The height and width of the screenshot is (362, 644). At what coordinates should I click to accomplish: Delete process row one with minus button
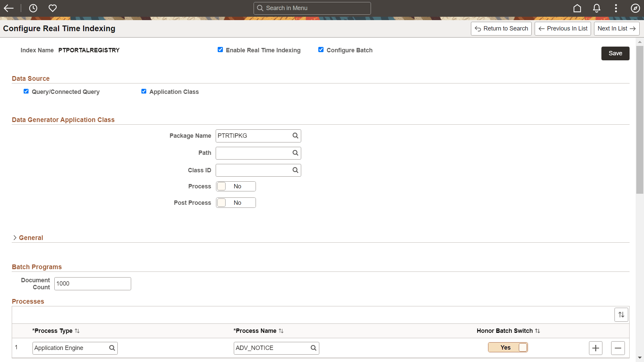coord(618,348)
